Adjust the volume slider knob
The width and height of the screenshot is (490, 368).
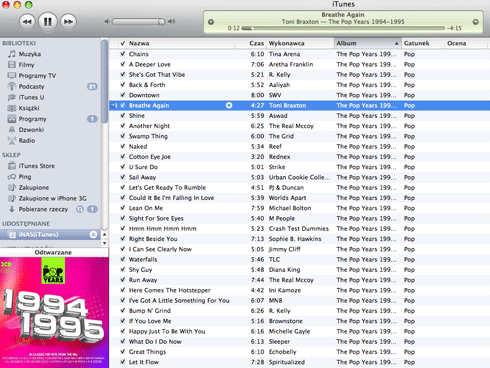click(x=162, y=22)
